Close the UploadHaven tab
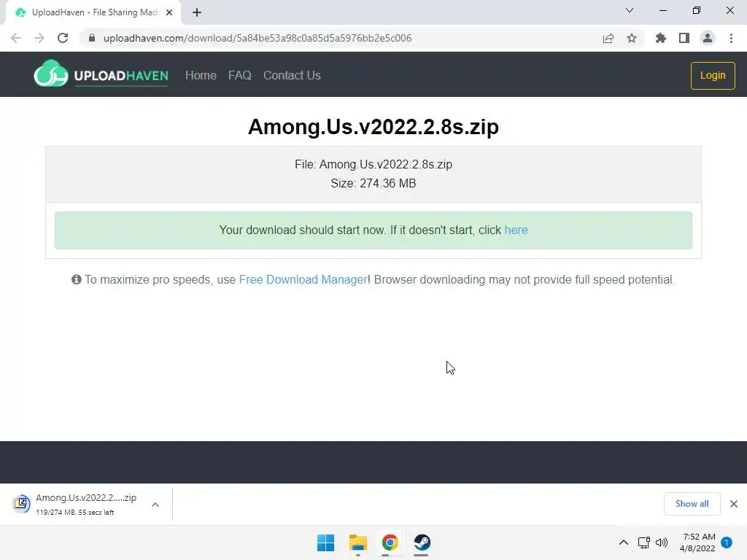 pos(169,12)
